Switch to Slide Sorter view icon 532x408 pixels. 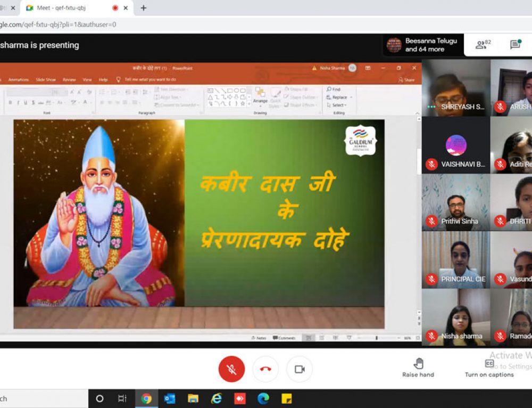322,338
